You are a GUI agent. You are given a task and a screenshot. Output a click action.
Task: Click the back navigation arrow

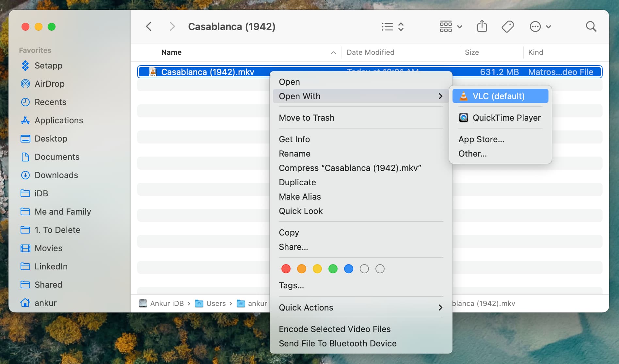click(x=149, y=26)
